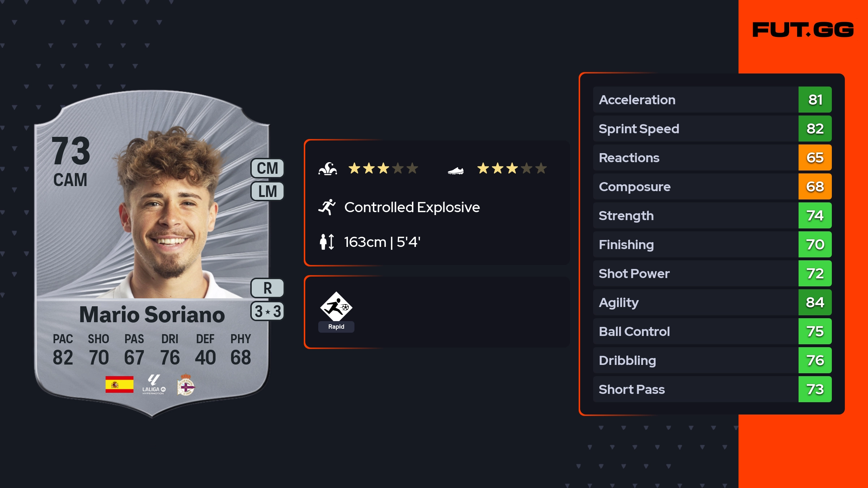
Task: Click the skill moves jester icon
Action: coord(328,169)
